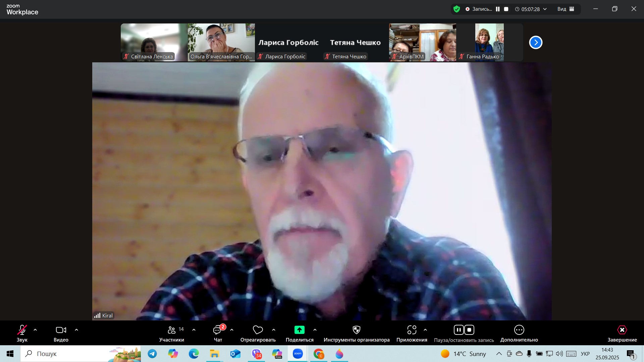Expand audio options arrow next to Звук
Screen dimensions: 644x362
click(35, 330)
